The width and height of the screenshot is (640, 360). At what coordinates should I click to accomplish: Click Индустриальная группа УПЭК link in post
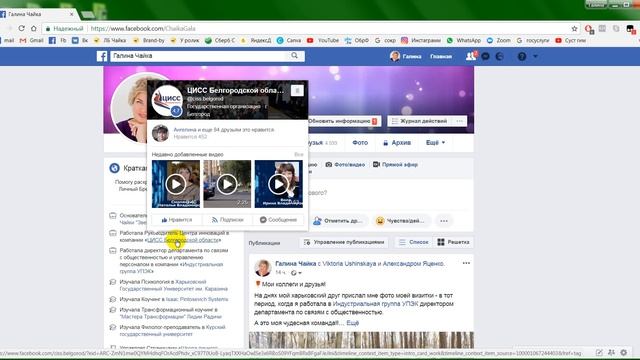[375, 304]
